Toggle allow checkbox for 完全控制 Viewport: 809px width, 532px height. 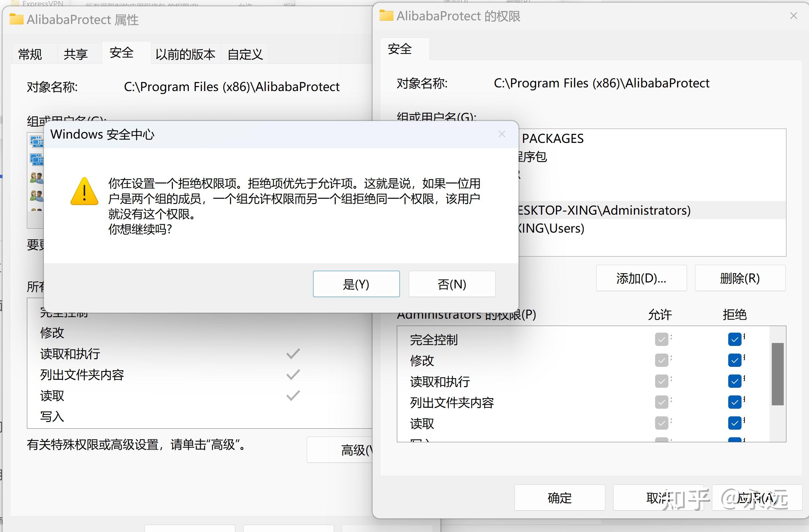tap(661, 339)
